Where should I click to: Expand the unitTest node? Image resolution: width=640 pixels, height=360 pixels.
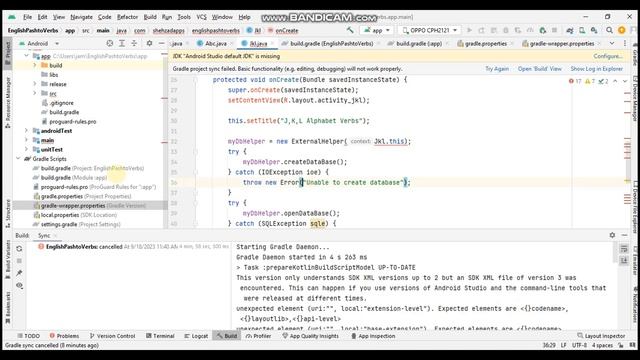tap(27, 149)
